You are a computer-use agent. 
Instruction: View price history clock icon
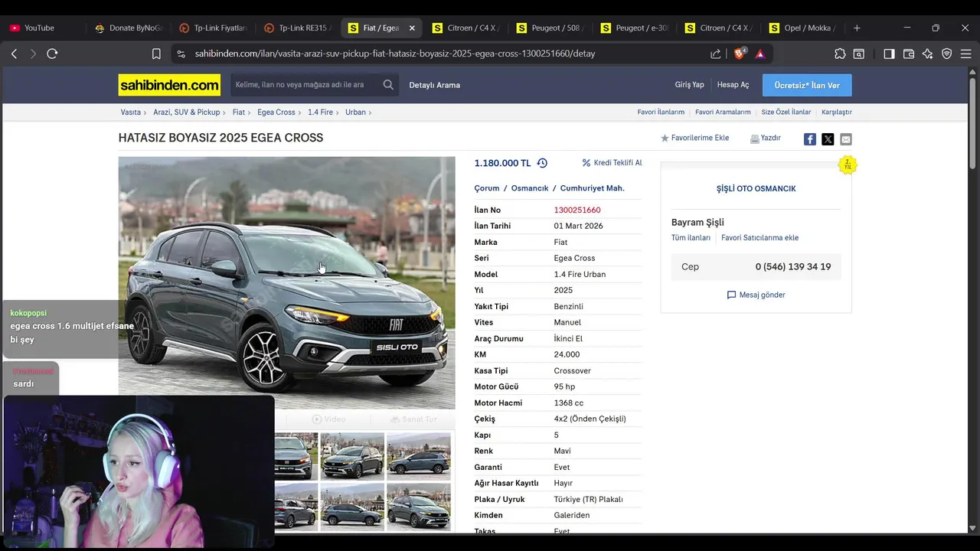pos(542,163)
